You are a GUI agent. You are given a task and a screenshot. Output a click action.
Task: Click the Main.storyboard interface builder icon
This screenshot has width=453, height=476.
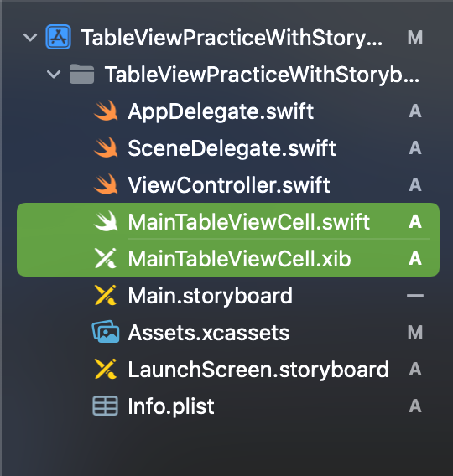[105, 295]
